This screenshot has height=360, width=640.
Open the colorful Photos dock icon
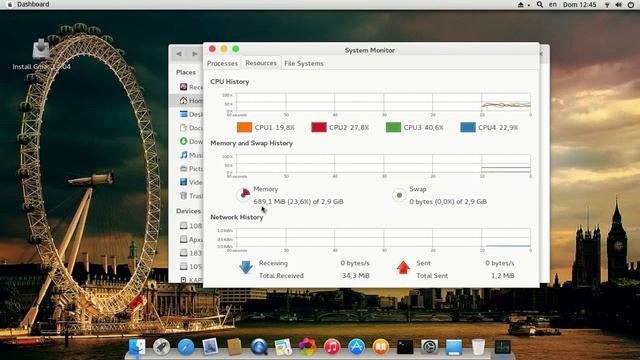click(x=308, y=347)
